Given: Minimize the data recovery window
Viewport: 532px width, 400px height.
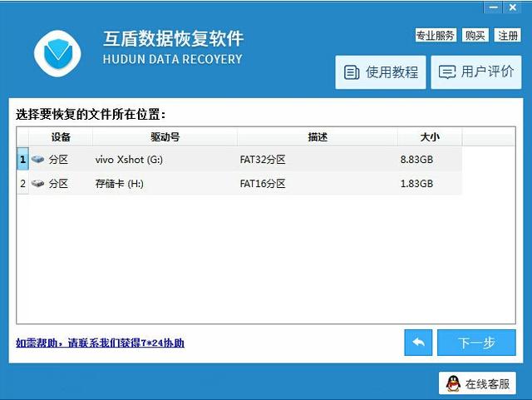Looking at the screenshot, I should click(x=494, y=7).
